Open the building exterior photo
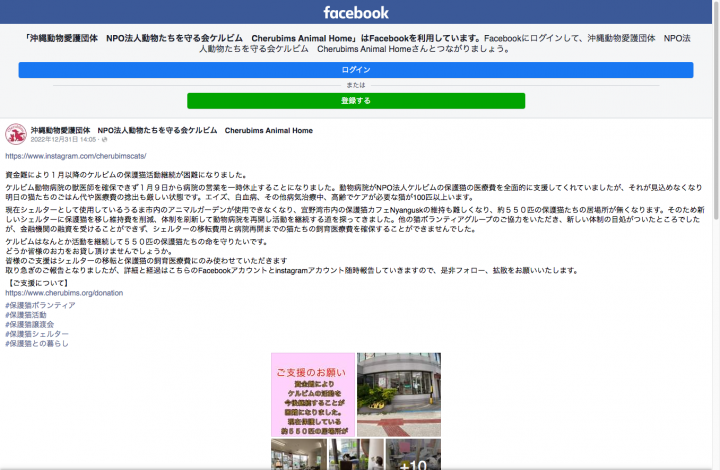The image size is (720, 470). (398, 394)
